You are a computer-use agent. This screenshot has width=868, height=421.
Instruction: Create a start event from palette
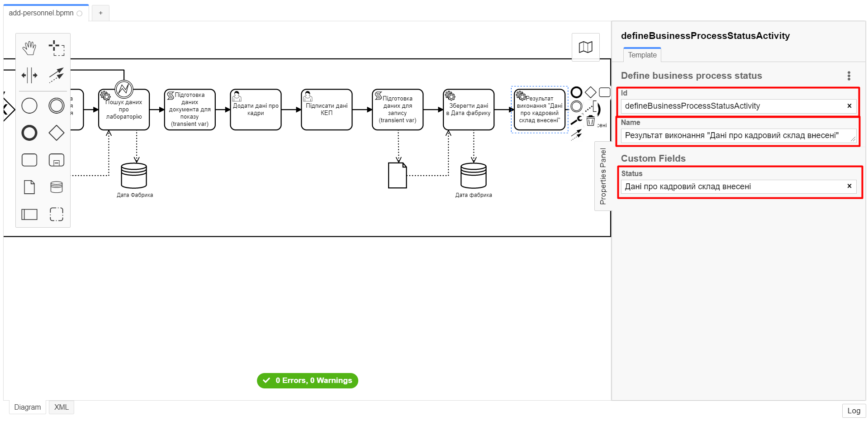click(29, 106)
